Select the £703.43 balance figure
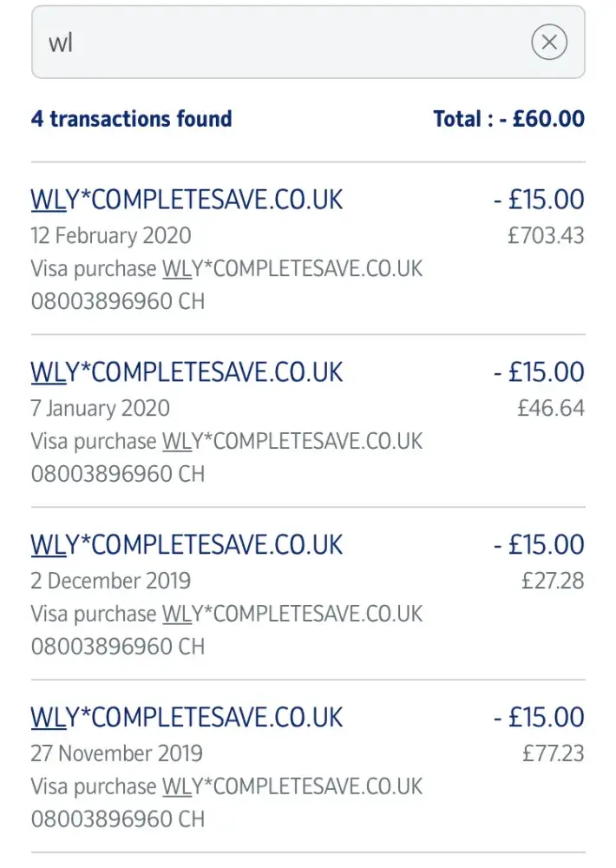The image size is (616, 868). pyautogui.click(x=546, y=235)
